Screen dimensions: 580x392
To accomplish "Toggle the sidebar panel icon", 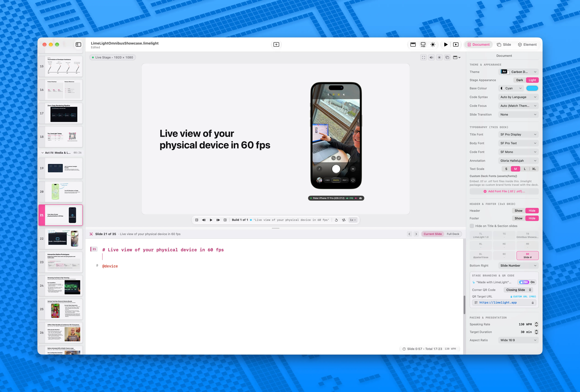I will pos(78,44).
